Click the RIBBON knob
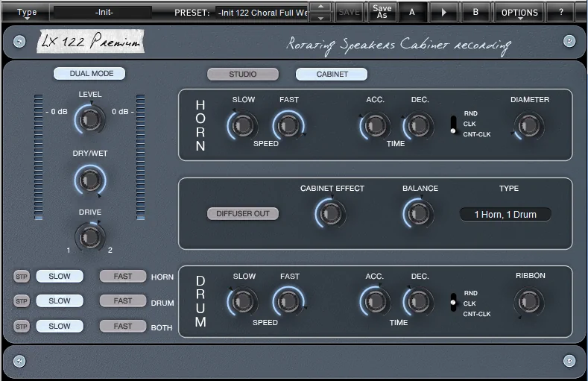The width and height of the screenshot is (588, 381). [528, 301]
